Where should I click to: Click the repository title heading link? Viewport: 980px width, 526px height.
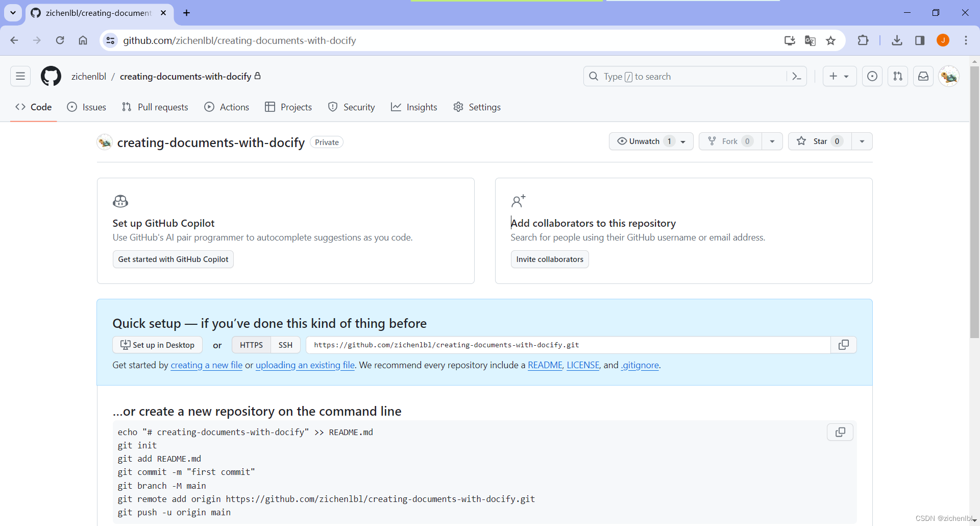[211, 142]
